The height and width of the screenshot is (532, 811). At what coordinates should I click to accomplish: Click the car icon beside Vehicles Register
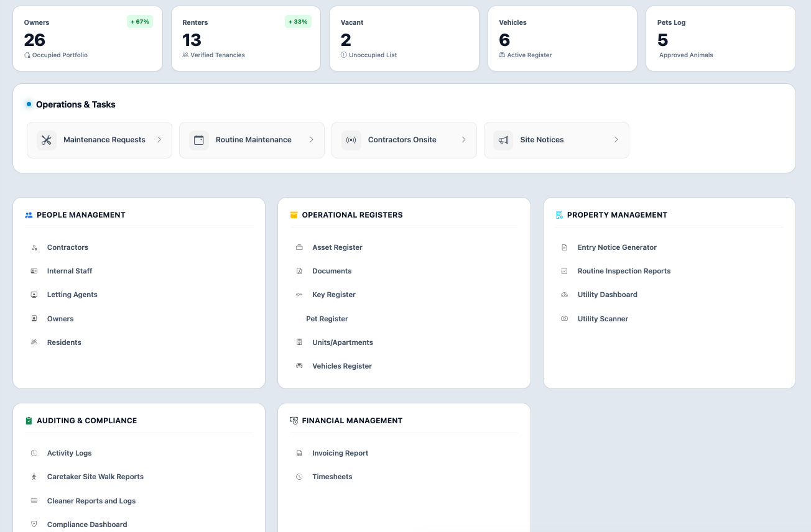click(299, 366)
